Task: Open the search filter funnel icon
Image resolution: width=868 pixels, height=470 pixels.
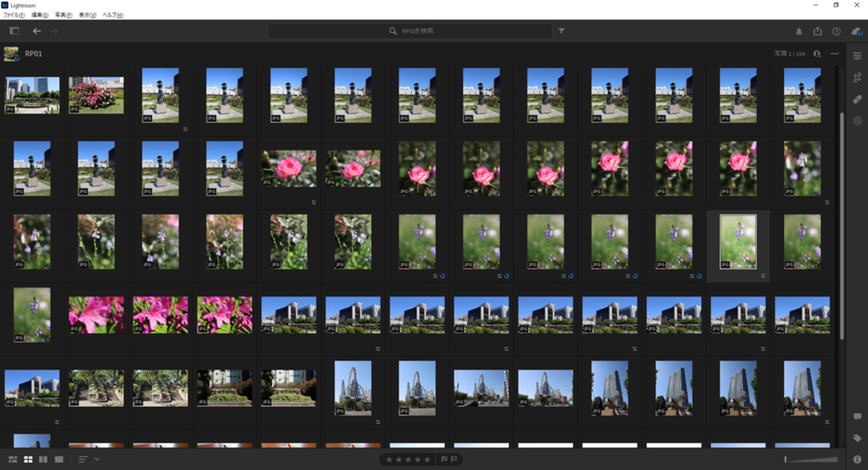Action: click(561, 31)
